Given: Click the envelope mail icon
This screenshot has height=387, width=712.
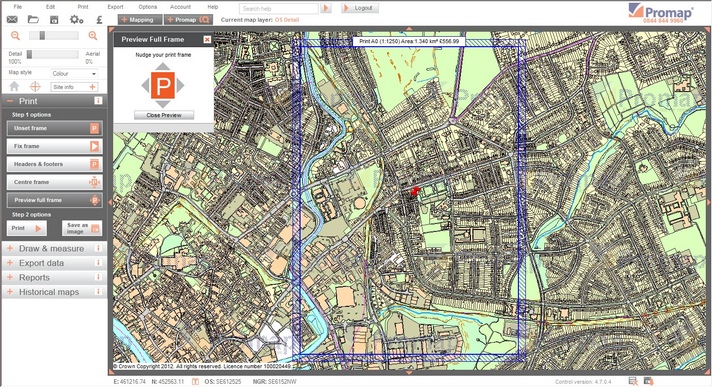Looking at the screenshot, I should tap(12, 20).
